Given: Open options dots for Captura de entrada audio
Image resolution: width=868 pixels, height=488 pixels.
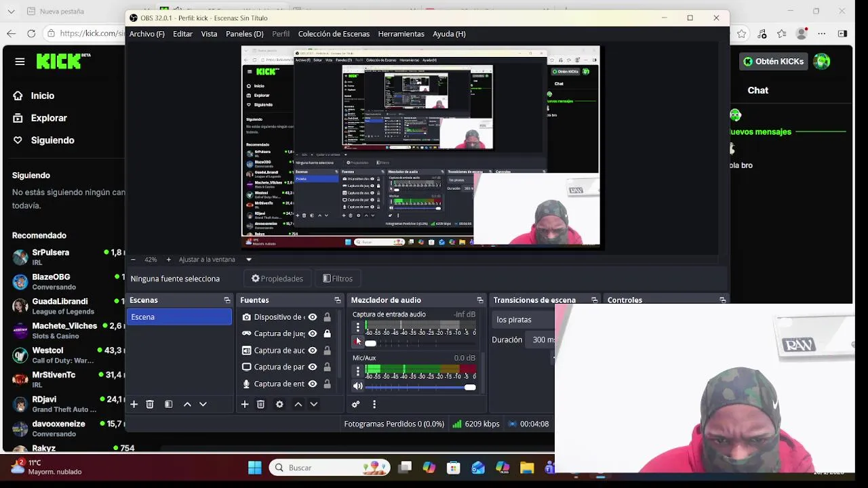Looking at the screenshot, I should 358,327.
